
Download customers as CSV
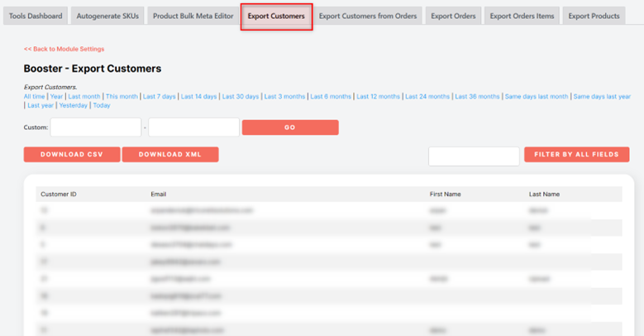[x=72, y=155]
